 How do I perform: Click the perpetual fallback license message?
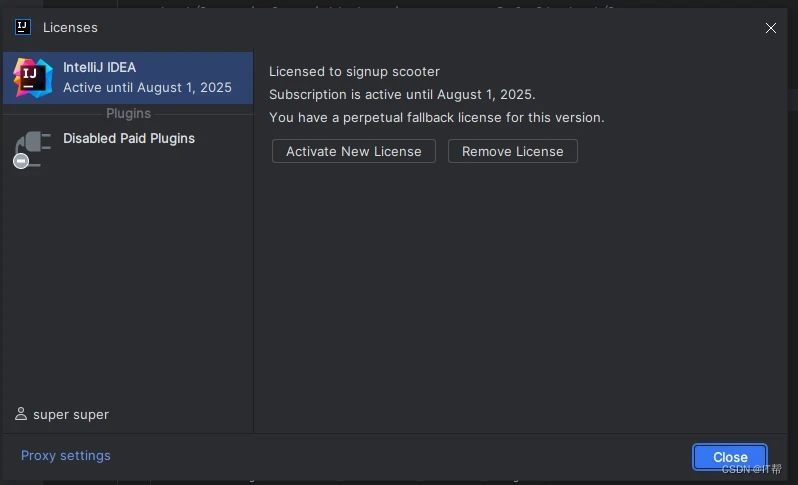point(436,117)
